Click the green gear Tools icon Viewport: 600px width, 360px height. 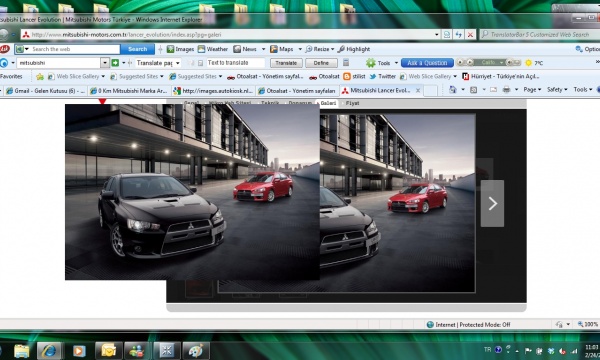(x=370, y=63)
